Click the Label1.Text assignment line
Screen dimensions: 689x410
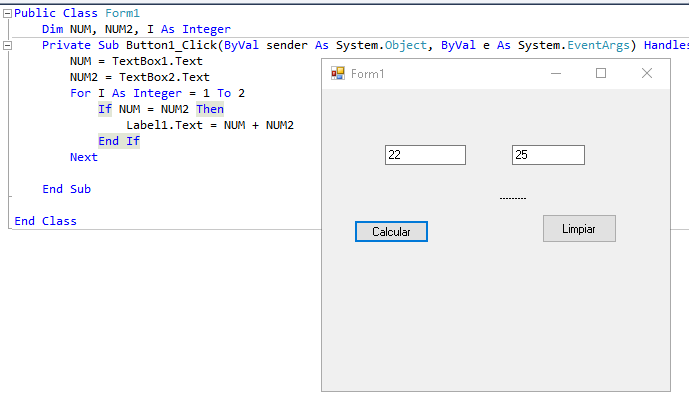click(x=210, y=125)
